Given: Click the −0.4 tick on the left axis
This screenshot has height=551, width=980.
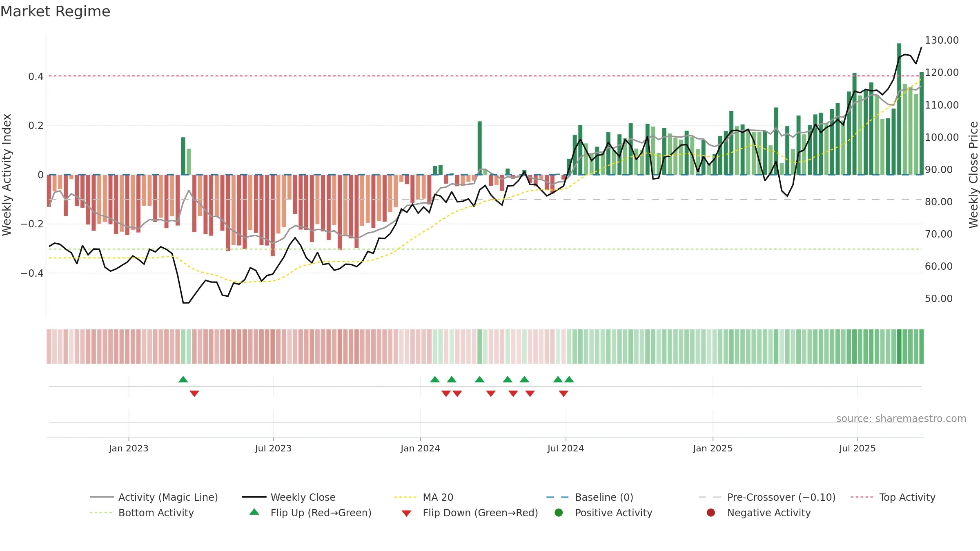Looking at the screenshot, I should tap(32, 273).
